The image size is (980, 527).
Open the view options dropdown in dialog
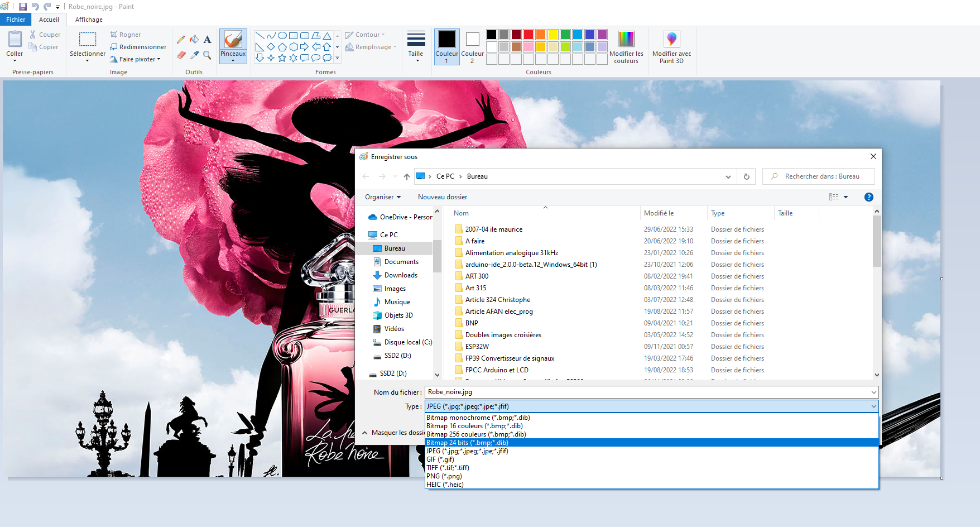pos(846,197)
